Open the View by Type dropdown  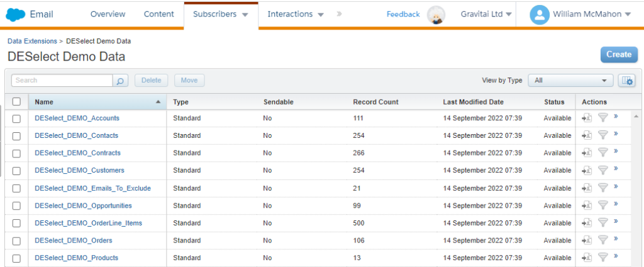click(x=570, y=81)
